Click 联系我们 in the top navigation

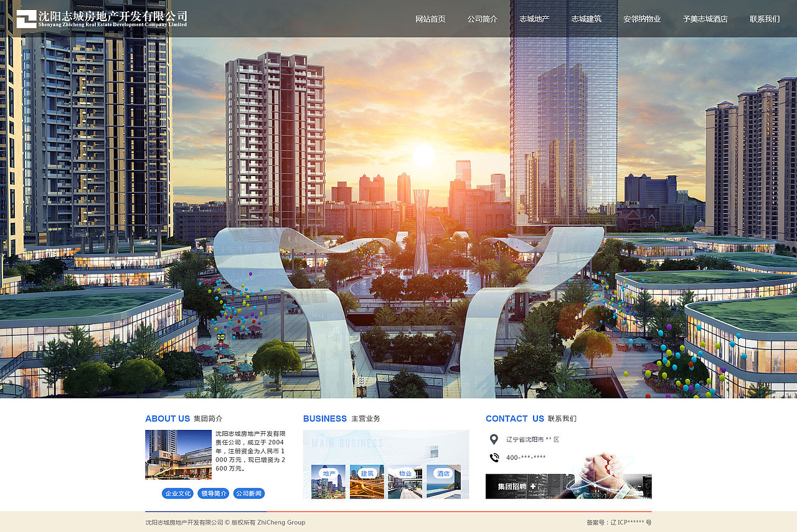coord(765,19)
